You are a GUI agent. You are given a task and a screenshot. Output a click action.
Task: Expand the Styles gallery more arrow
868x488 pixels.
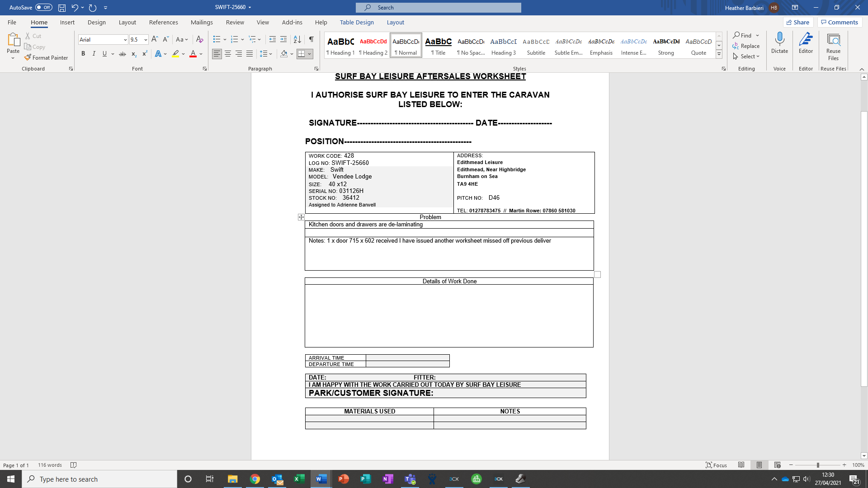[719, 54]
